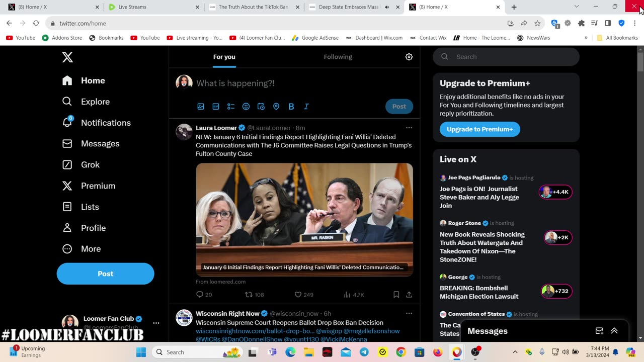Open Roger Stone StoneZONE live listing
Viewport: 644px width, 362px height.
click(506, 242)
